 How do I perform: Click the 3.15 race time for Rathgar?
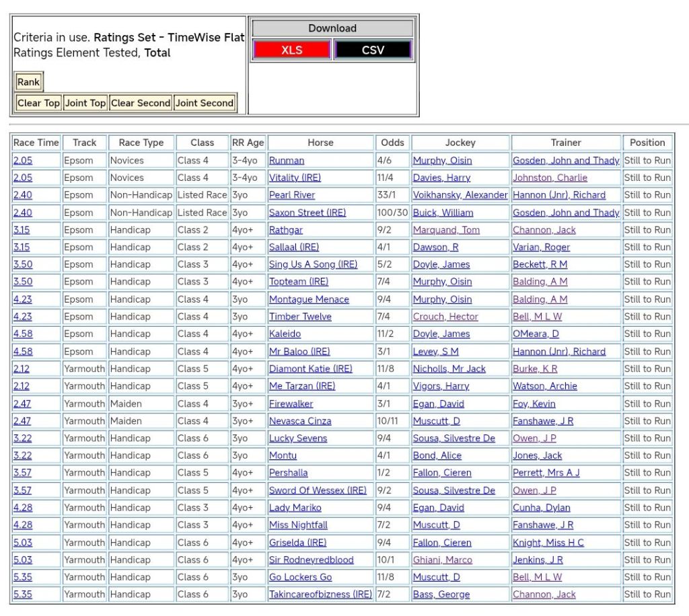[x=22, y=230]
